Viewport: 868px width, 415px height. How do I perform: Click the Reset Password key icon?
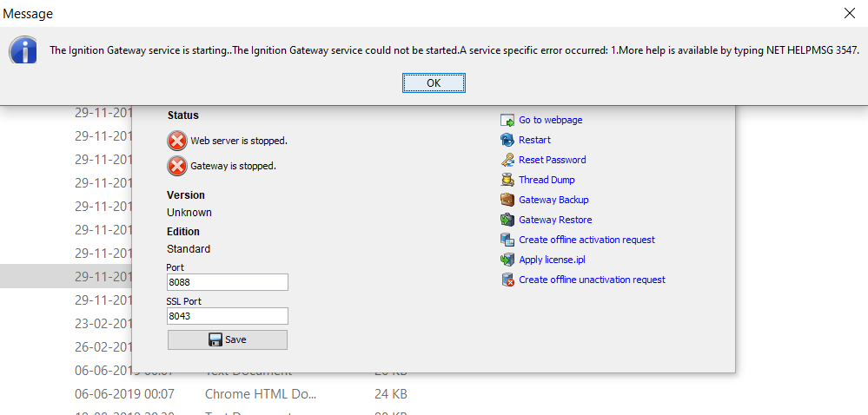(x=507, y=160)
